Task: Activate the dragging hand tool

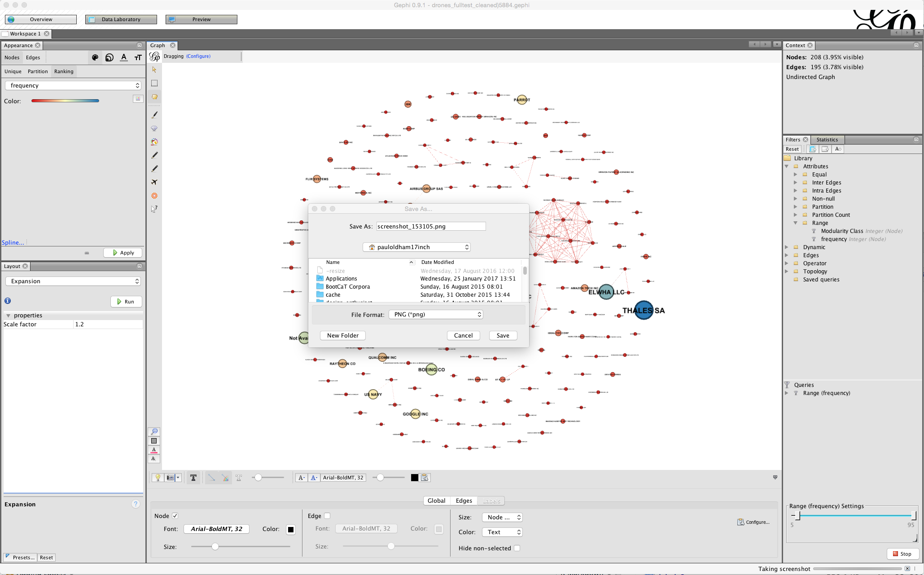Action: coord(154,97)
